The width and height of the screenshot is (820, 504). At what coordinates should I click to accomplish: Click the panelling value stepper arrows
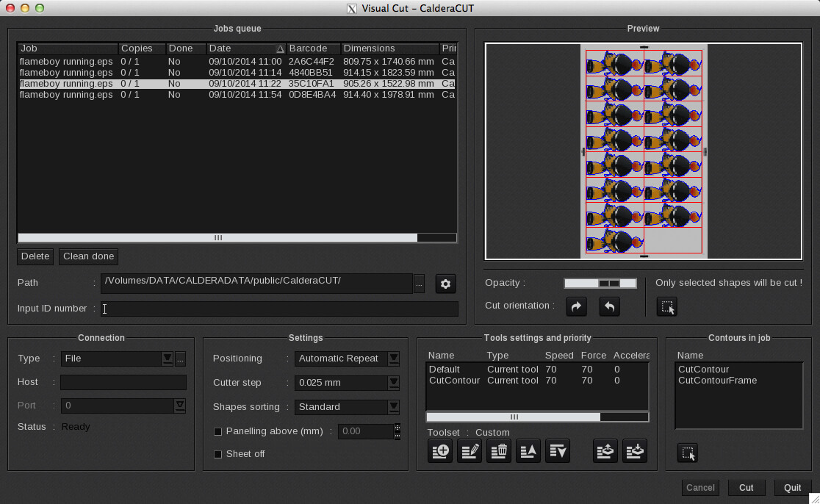coord(398,431)
